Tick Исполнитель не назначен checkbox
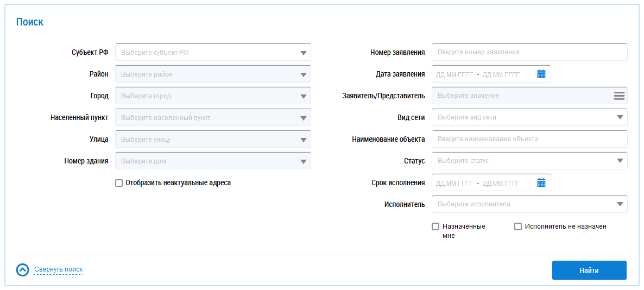This screenshot has height=290, width=644. tap(518, 227)
